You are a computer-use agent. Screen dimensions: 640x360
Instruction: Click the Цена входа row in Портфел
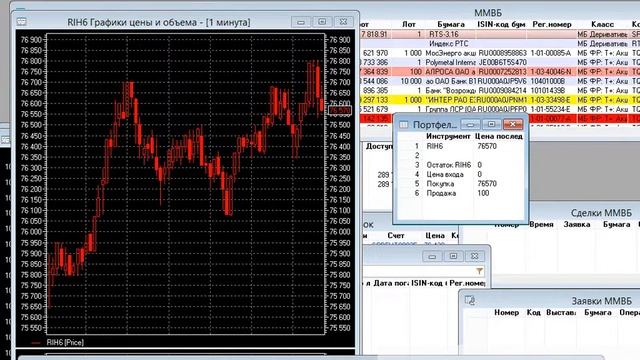tap(461, 174)
